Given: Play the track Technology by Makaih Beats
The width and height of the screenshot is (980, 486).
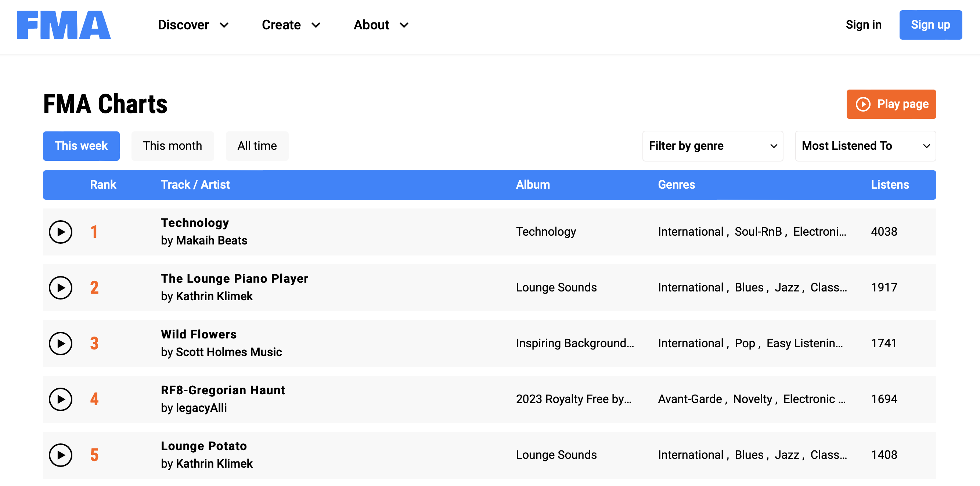Looking at the screenshot, I should point(61,232).
